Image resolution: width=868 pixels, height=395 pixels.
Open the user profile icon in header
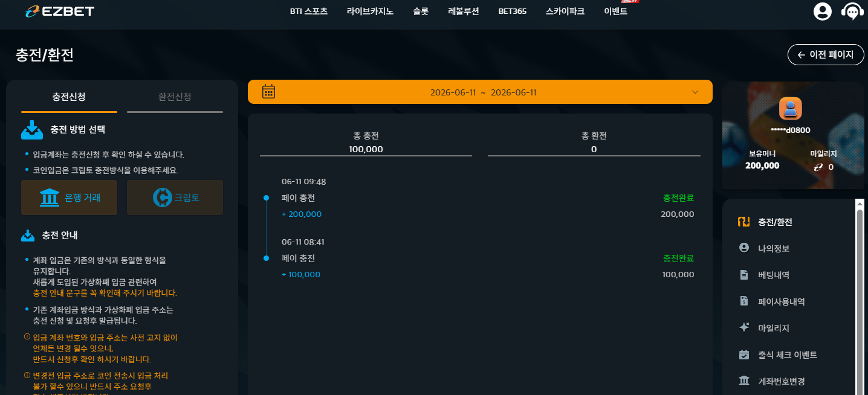click(x=823, y=11)
